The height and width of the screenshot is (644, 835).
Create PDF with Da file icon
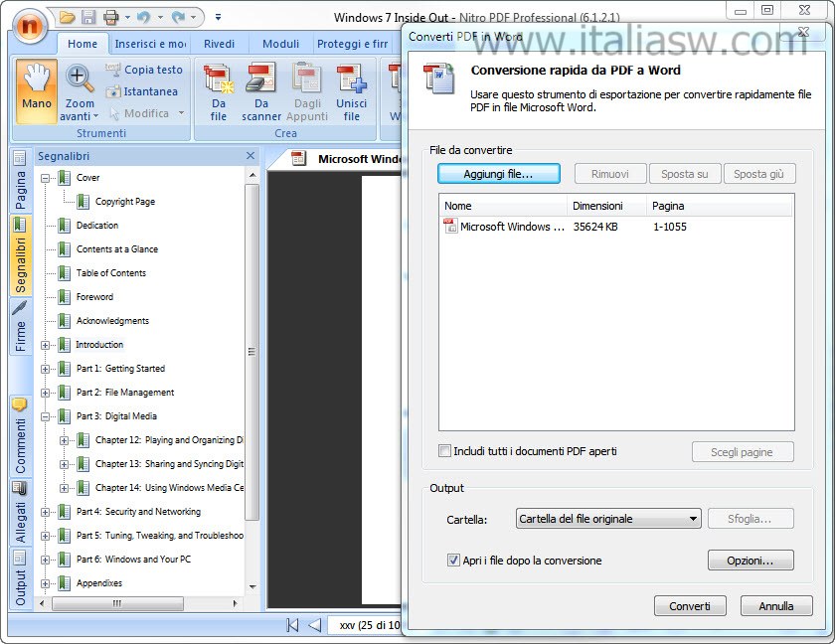(219, 91)
